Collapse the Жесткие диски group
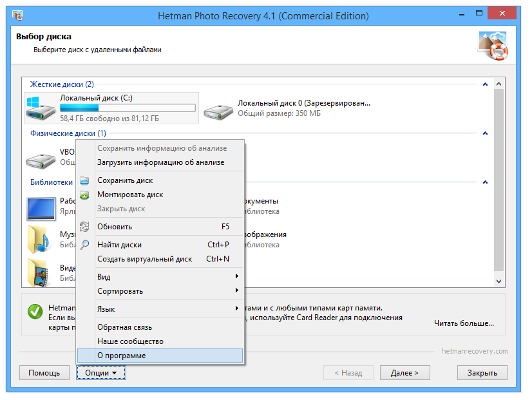Image resolution: width=532 pixels, height=400 pixels. click(x=485, y=84)
